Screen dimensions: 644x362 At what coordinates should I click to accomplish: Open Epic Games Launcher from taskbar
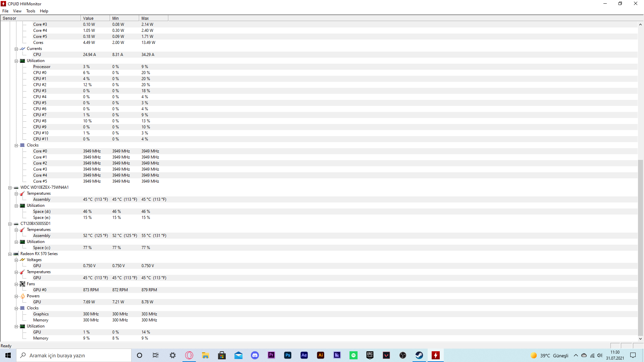coord(370,355)
